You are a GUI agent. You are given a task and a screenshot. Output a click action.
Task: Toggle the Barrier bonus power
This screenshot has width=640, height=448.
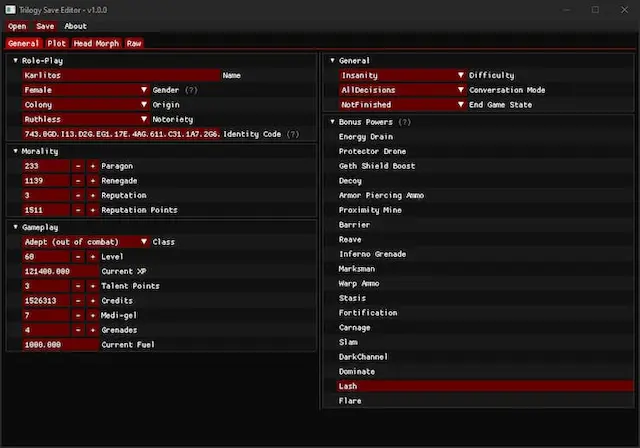485,224
